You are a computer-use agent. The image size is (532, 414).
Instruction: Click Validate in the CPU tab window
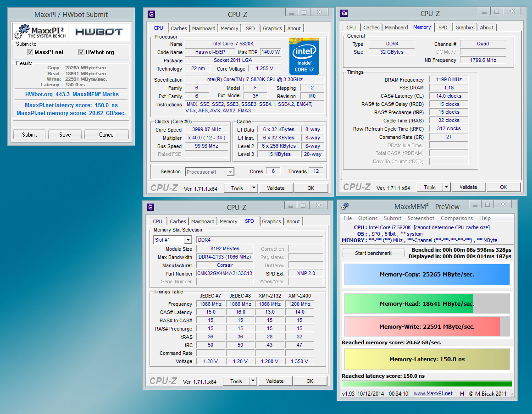pos(276,188)
